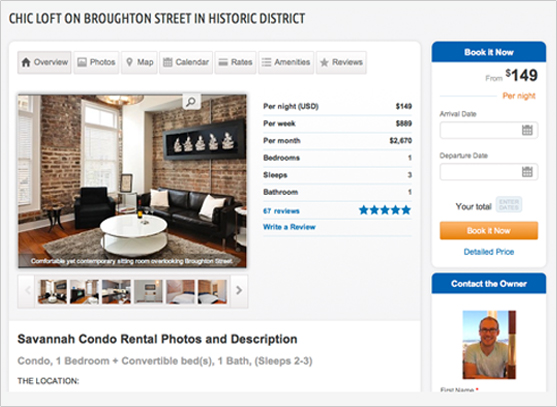Switch to the Calendar tab

point(186,63)
